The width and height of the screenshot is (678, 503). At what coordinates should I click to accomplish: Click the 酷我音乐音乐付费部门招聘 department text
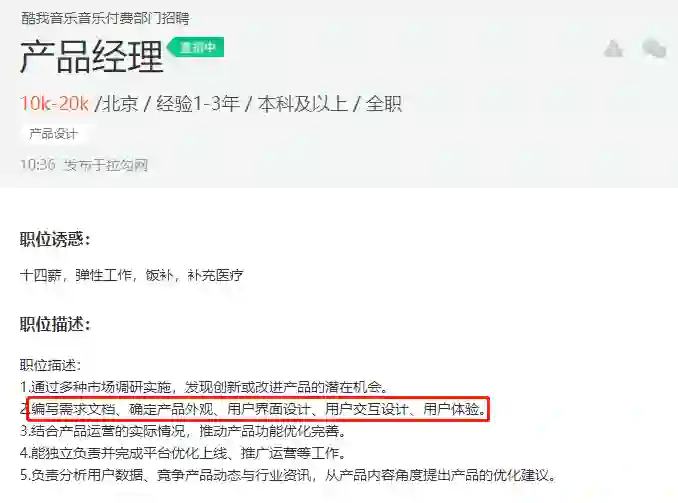pos(106,18)
